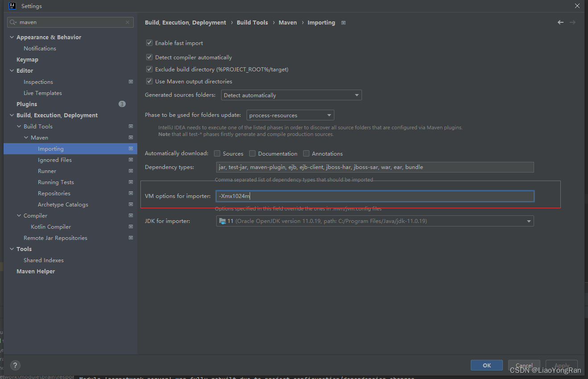Click project icon on the Running Tests row

point(131,182)
